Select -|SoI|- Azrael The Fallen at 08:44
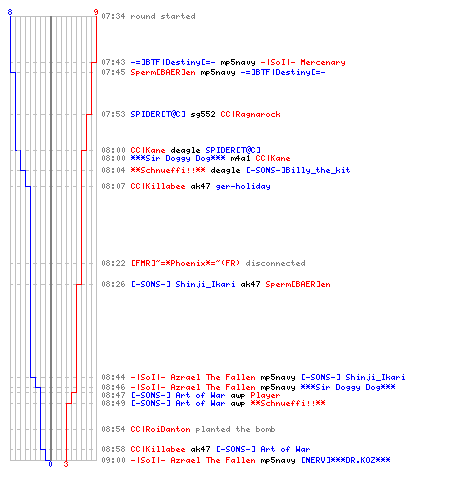This screenshot has height=500, width=450. pyautogui.click(x=193, y=377)
